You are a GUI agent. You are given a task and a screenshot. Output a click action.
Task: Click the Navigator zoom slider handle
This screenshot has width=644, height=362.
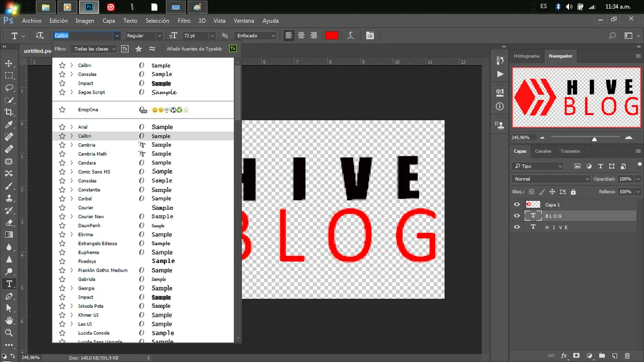pos(594,139)
